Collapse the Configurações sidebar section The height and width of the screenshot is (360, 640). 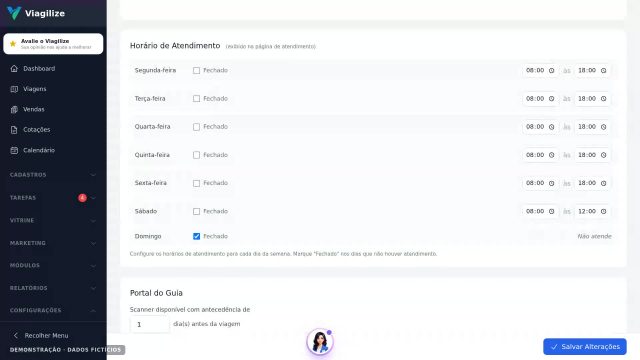(53, 310)
